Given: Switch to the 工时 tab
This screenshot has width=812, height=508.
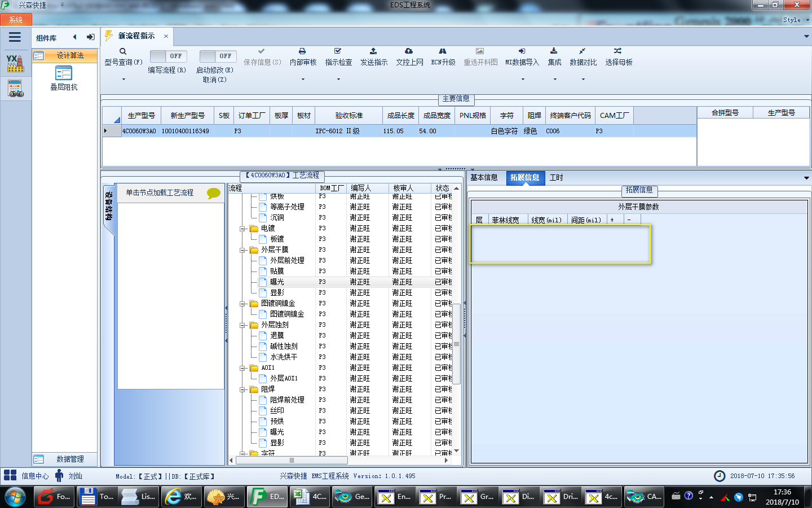Looking at the screenshot, I should [557, 177].
